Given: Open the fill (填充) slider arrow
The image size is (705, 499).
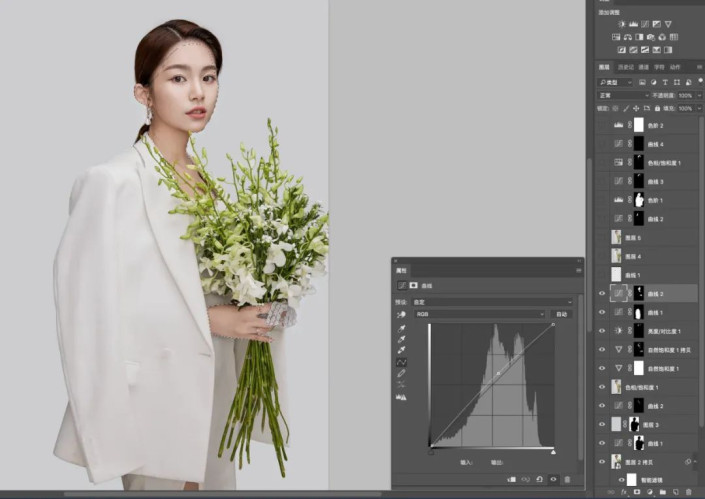Looking at the screenshot, I should 699,108.
